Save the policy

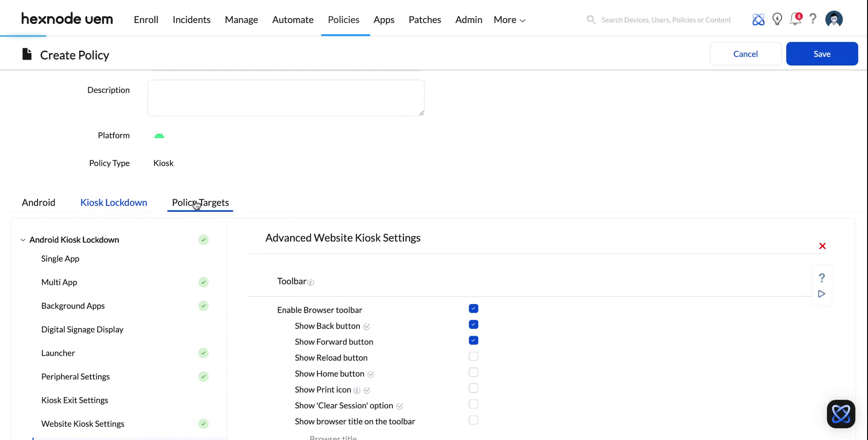822,53
